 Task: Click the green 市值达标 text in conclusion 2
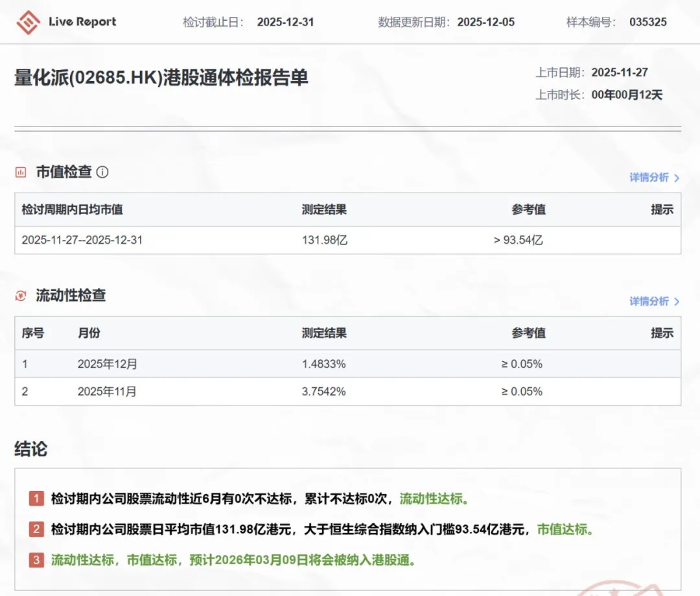pos(565,529)
